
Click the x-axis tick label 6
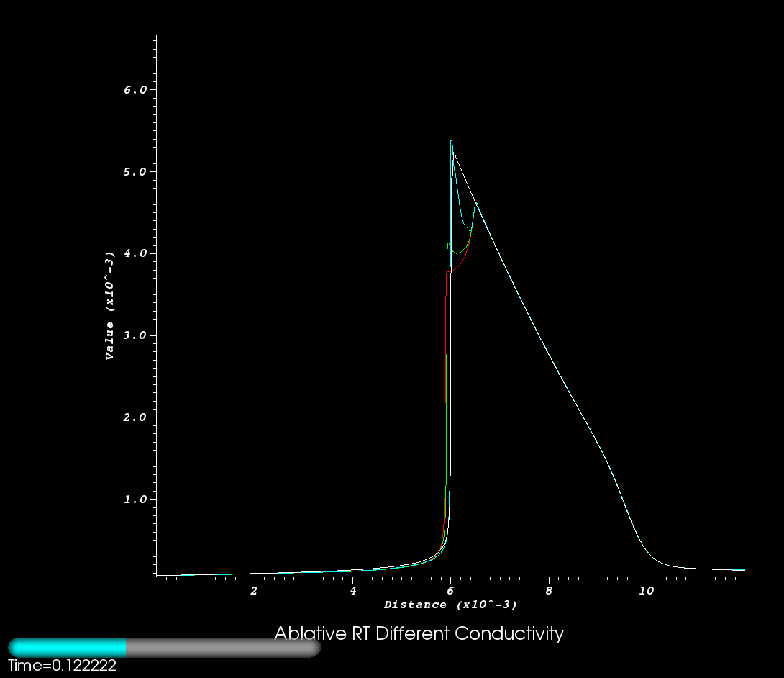[450, 591]
